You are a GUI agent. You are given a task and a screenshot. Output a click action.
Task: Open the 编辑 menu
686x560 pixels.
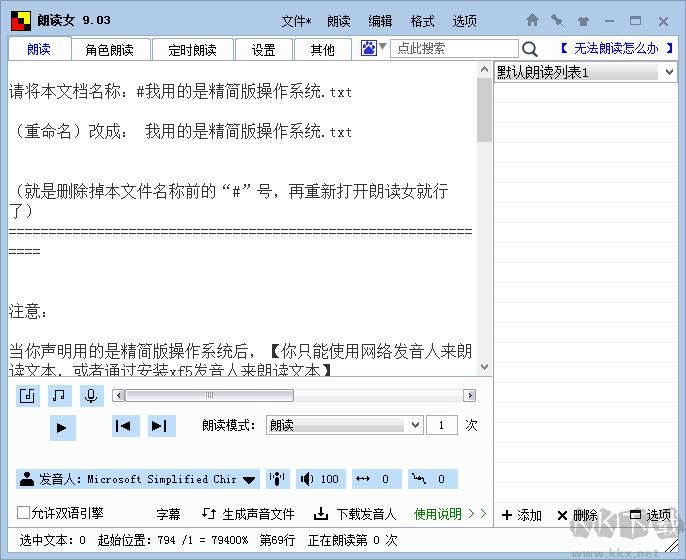[380, 21]
